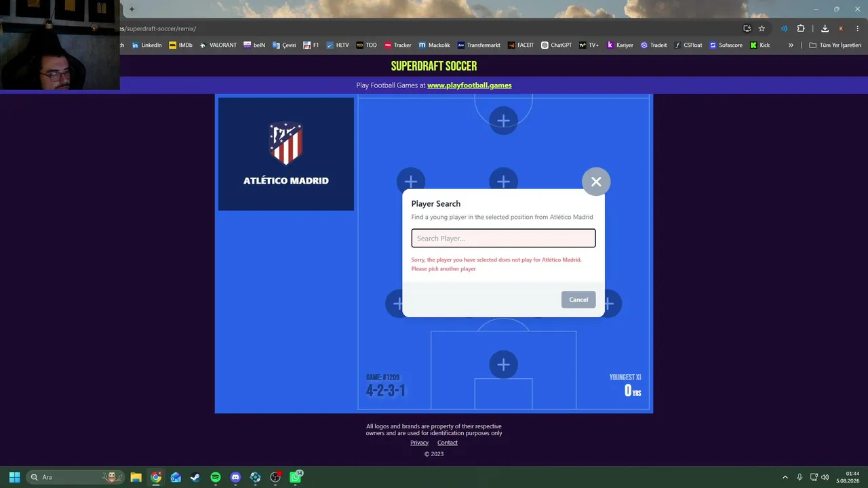Close the Player Search dialog with the X

(x=596, y=182)
